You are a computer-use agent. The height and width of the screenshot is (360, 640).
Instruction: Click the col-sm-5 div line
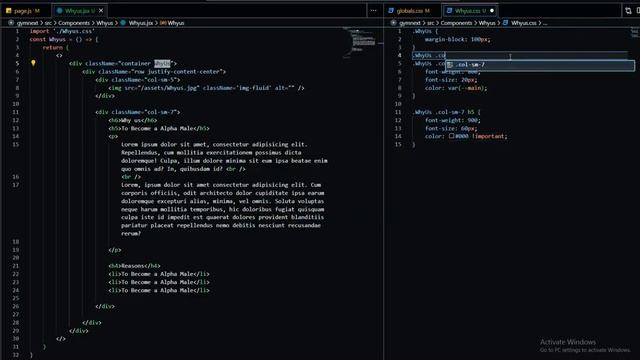138,80
